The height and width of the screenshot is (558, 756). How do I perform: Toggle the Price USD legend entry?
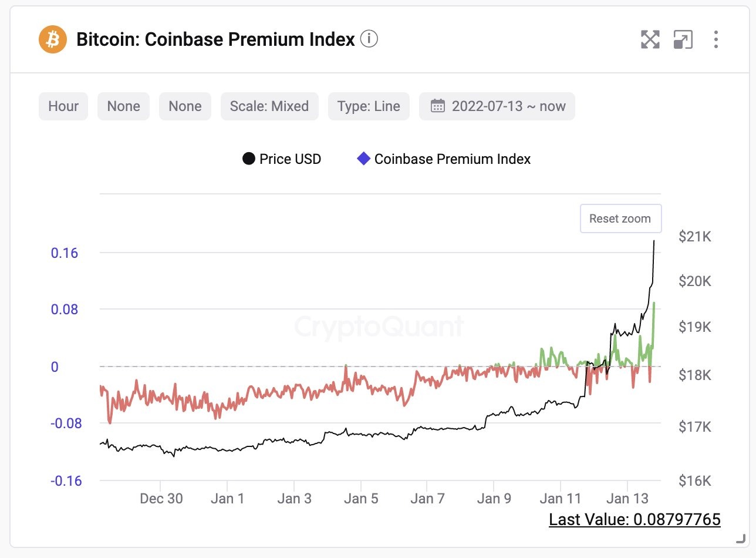click(x=282, y=159)
